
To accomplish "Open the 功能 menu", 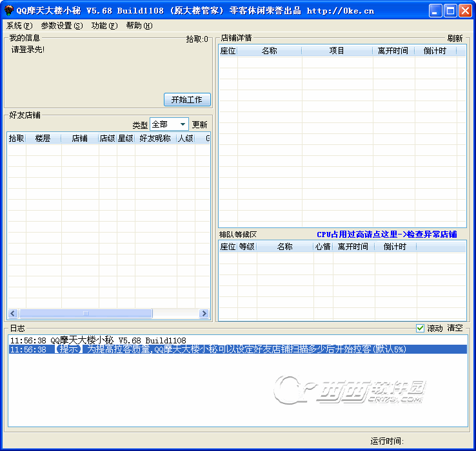I will (104, 26).
